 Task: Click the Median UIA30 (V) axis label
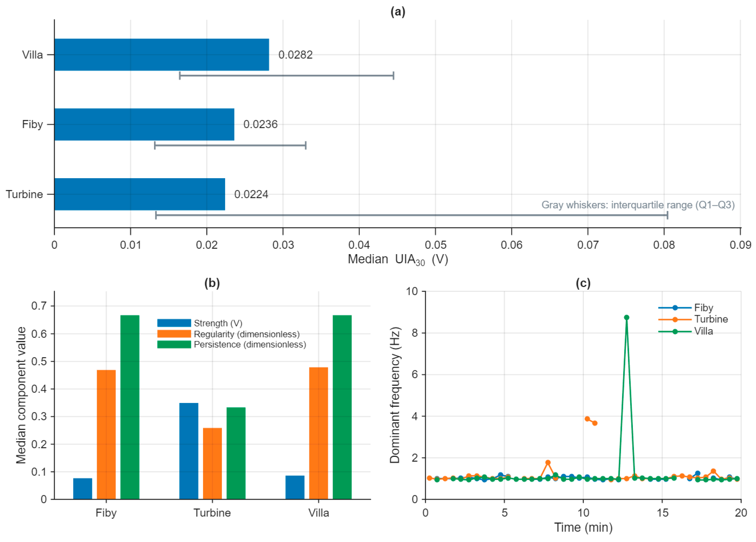pyautogui.click(x=398, y=260)
